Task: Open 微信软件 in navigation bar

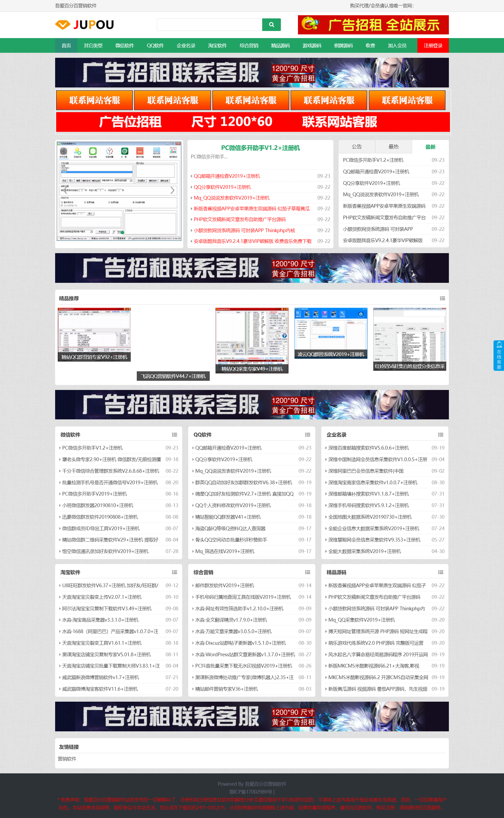Action: (124, 46)
